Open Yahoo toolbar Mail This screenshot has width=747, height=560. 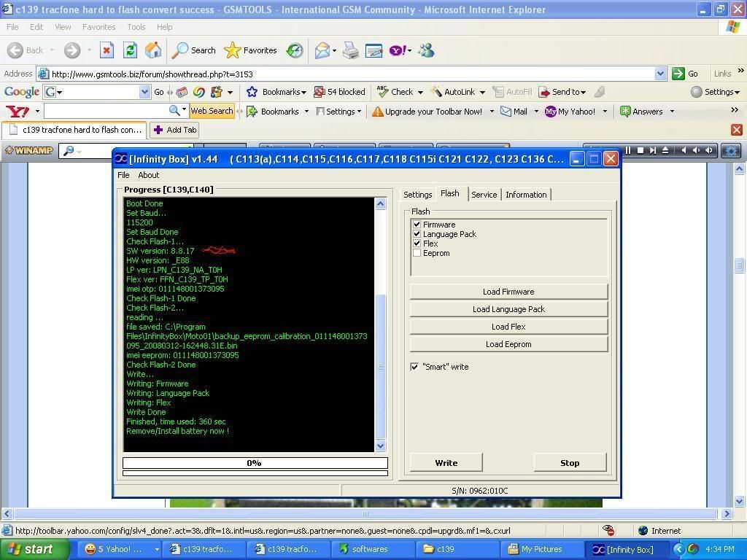pos(514,112)
